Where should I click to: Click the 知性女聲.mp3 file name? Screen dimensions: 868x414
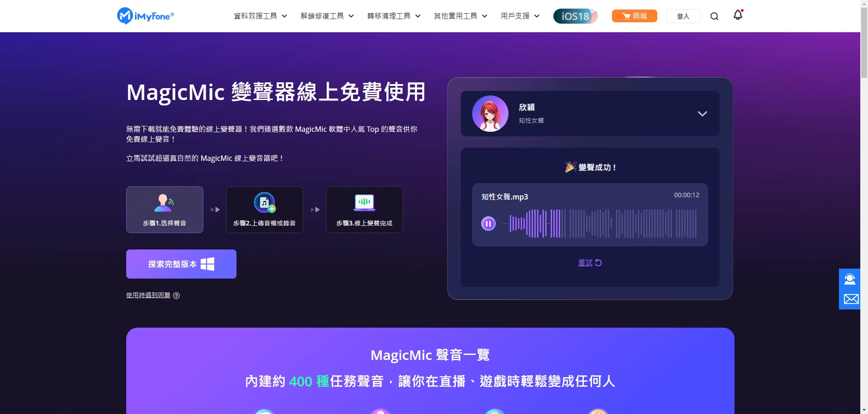(505, 197)
